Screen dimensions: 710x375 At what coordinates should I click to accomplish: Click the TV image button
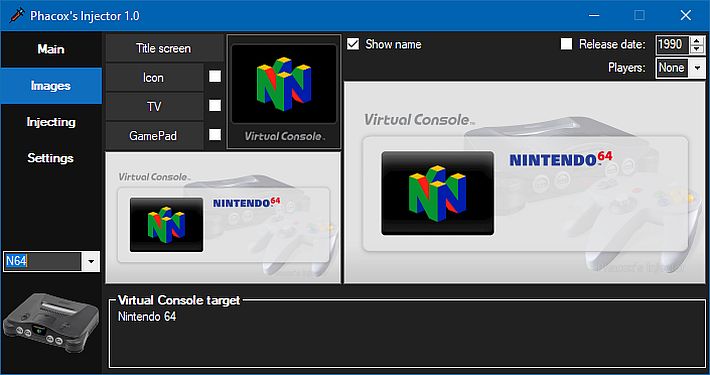coord(154,106)
